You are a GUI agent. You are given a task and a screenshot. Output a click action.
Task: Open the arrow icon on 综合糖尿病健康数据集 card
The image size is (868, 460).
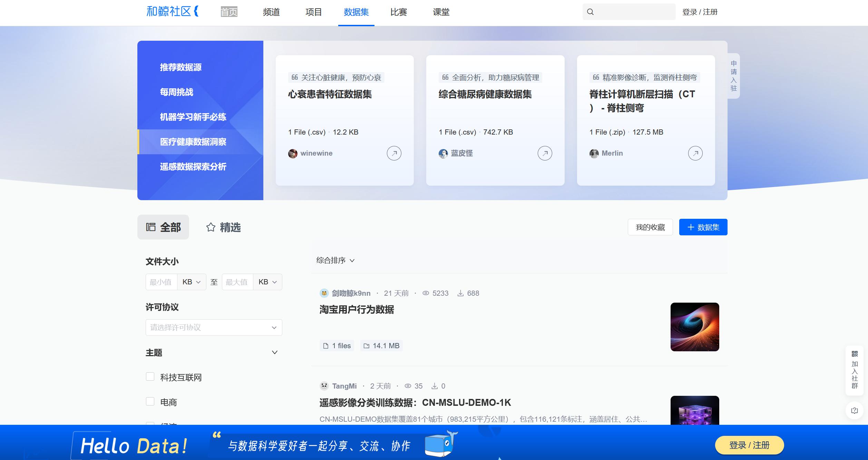(x=545, y=153)
